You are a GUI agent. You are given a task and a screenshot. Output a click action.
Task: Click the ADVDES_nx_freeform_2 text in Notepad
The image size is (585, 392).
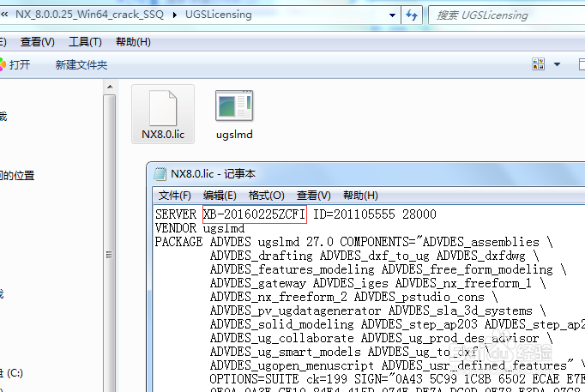[x=279, y=297]
